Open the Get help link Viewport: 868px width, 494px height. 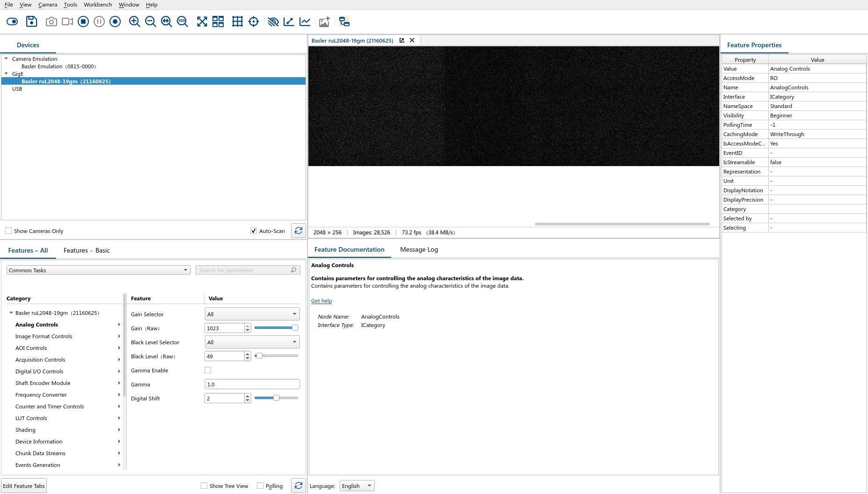pyautogui.click(x=321, y=301)
